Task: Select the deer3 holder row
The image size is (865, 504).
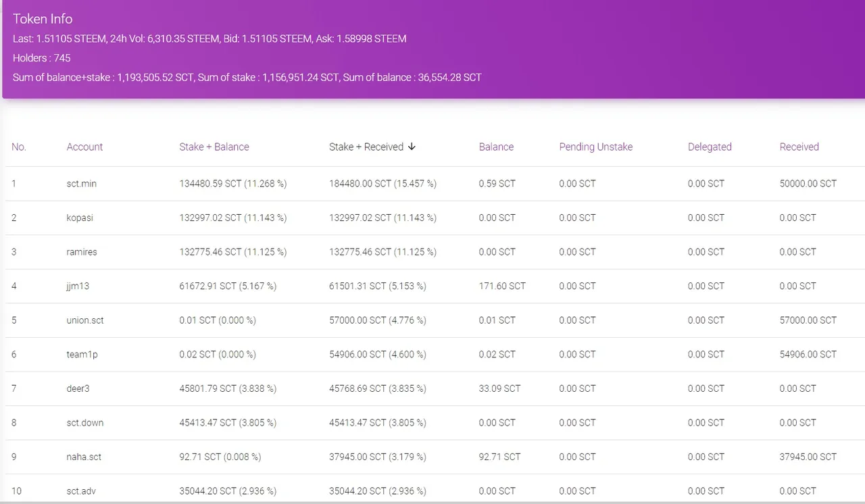Action: pos(76,388)
